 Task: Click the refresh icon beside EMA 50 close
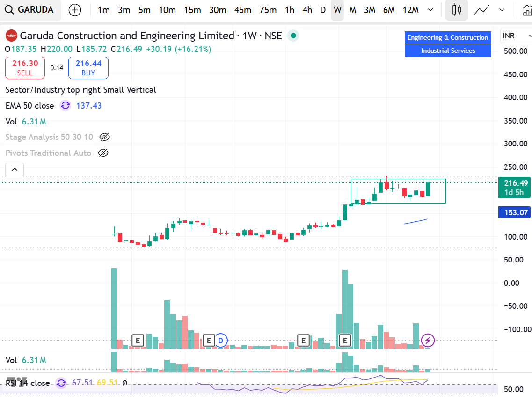tap(66, 106)
